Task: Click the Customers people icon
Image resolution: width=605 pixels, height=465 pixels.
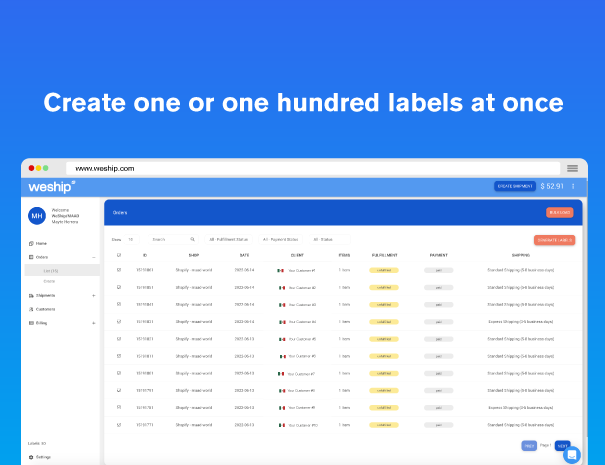Action: (x=31, y=309)
